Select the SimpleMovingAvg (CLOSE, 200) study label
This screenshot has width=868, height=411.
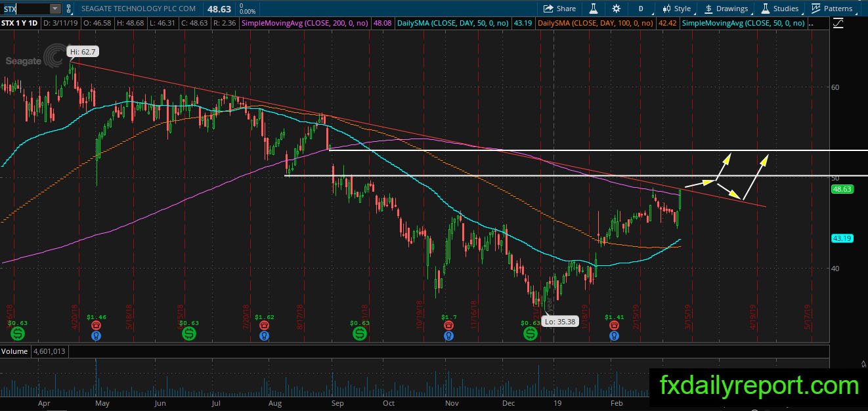(307, 23)
